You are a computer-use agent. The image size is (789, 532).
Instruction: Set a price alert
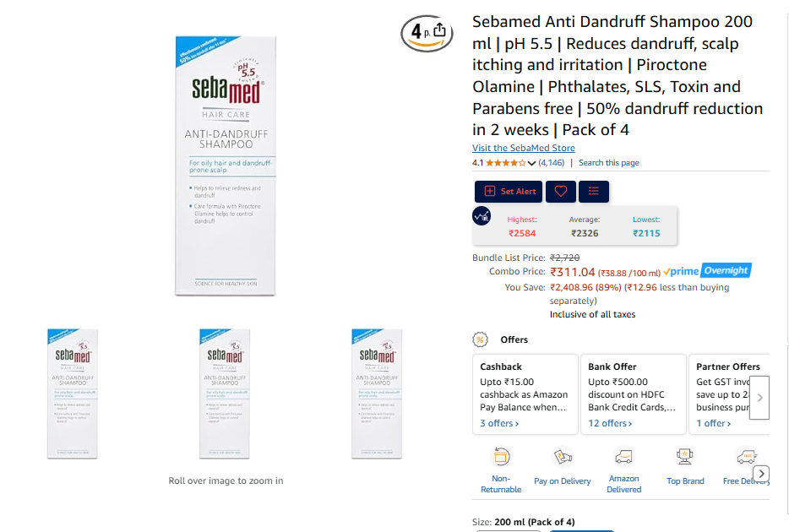[x=509, y=192]
